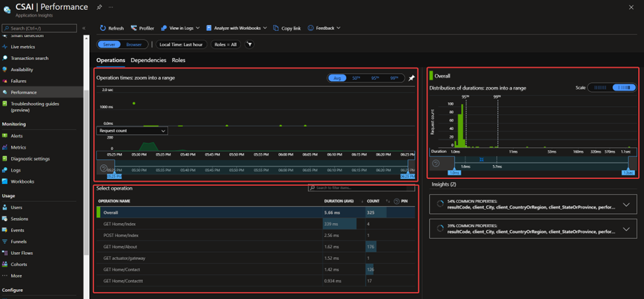Open the Analyze with Workbooks dropdown arrow
The image size is (644, 299).
point(264,28)
